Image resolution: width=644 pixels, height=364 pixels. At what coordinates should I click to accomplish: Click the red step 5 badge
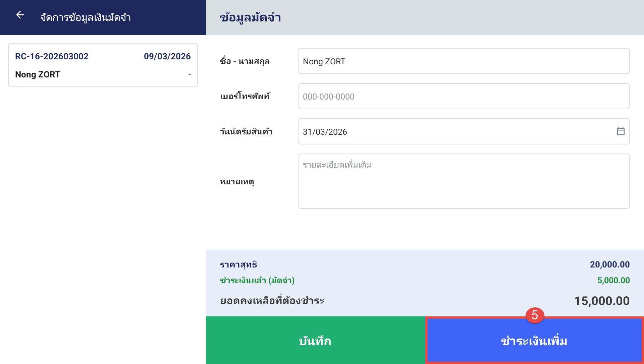pos(535,315)
